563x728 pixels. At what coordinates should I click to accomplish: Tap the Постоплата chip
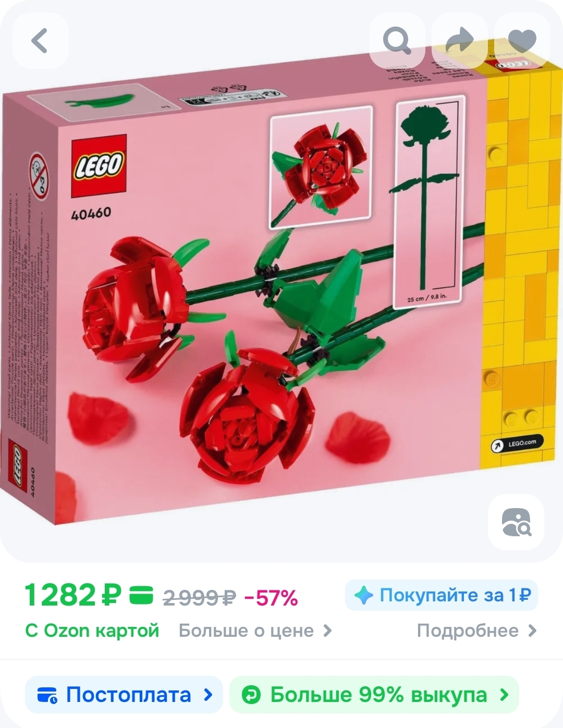(x=124, y=695)
